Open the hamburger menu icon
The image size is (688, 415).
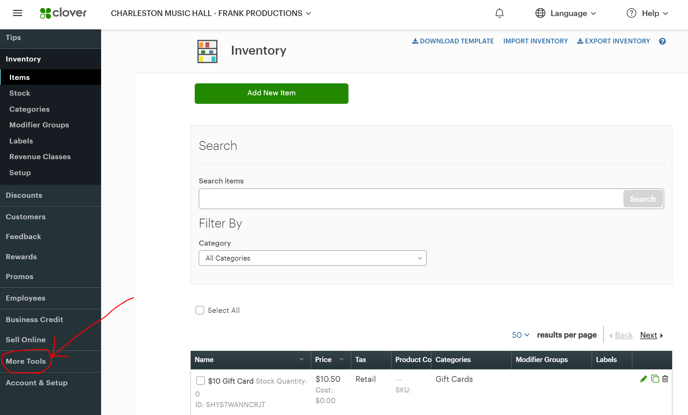pos(17,13)
